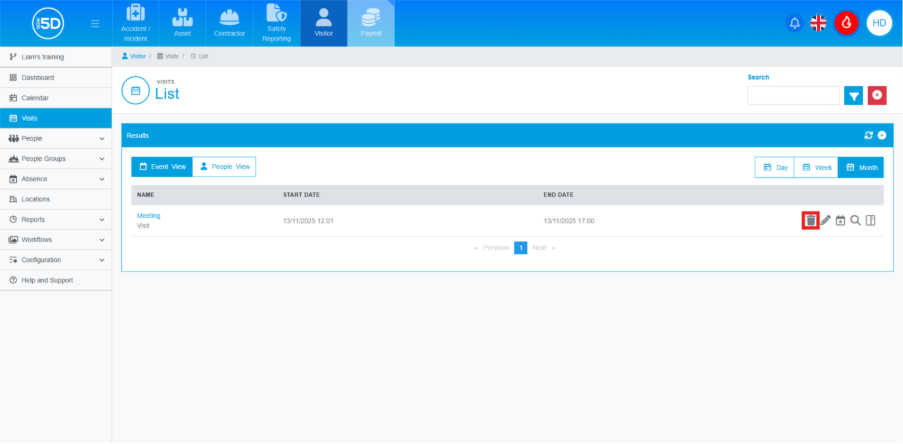Open the Payroll module tab
The height and width of the screenshot is (444, 903).
[370, 23]
